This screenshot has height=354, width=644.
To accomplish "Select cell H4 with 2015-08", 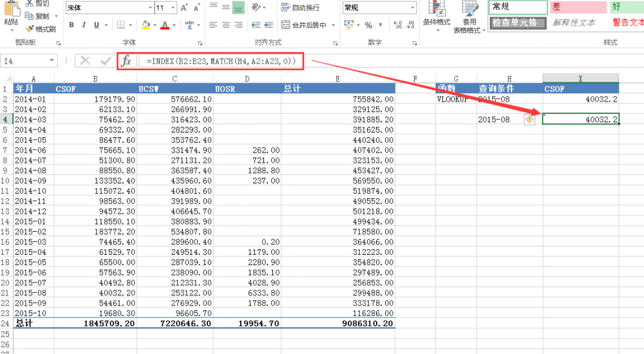I will (x=509, y=119).
